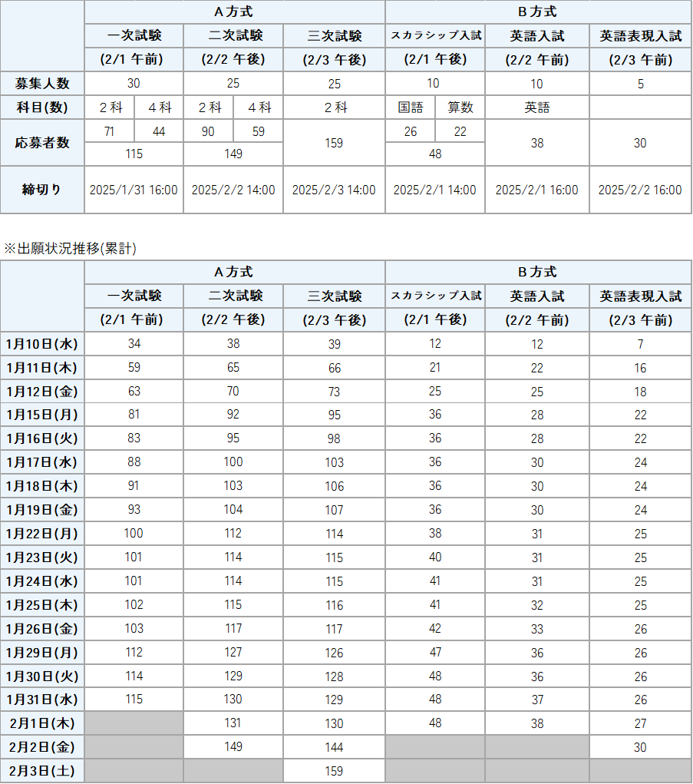
Task: Click the 算数 subject cell
Action: 460,108
